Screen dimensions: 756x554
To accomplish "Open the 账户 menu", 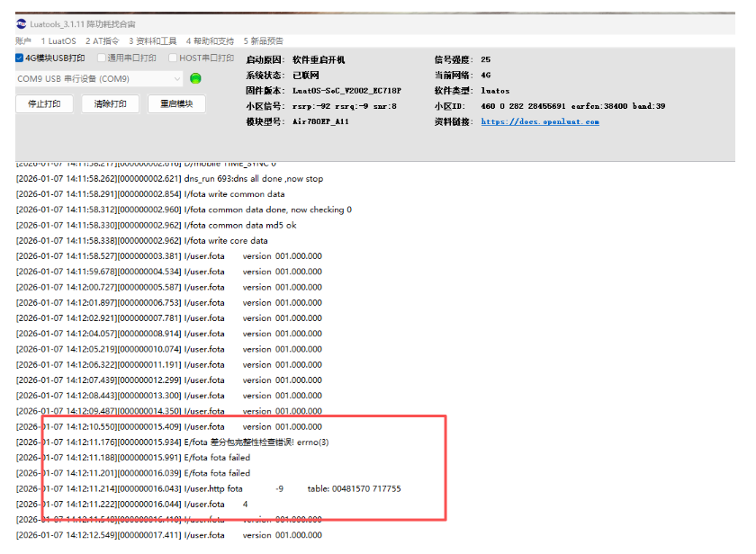I will pyautogui.click(x=23, y=41).
